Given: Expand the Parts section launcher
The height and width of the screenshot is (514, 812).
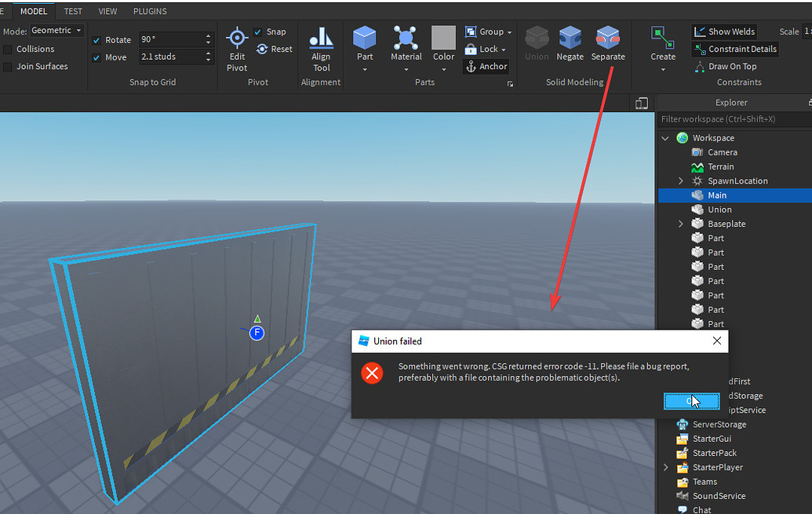Looking at the screenshot, I should pos(510,85).
